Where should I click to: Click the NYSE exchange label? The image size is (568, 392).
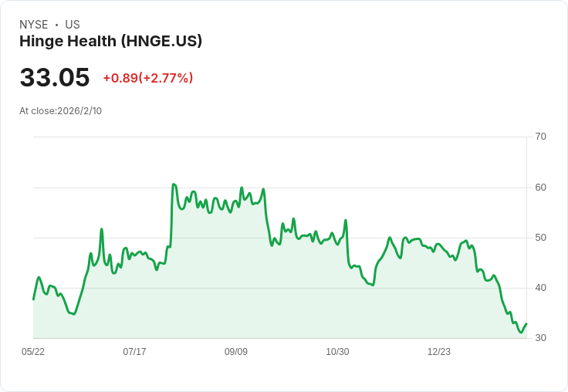pyautogui.click(x=33, y=25)
